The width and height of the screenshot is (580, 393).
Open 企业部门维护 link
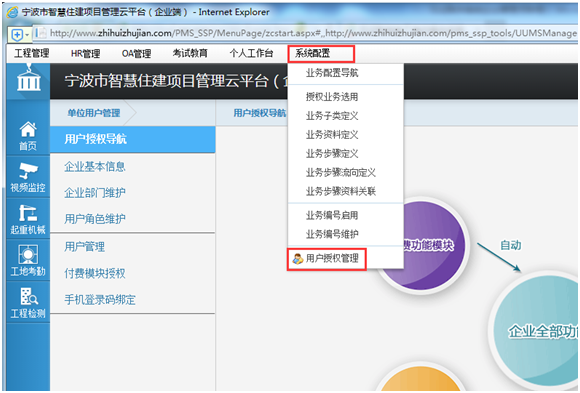click(95, 192)
